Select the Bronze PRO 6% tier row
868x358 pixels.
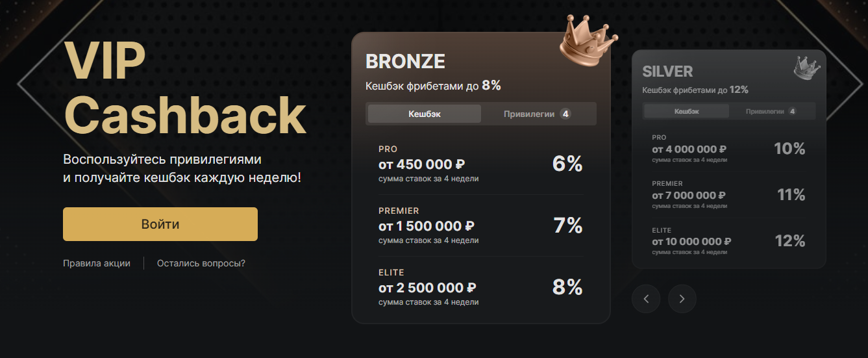click(x=481, y=164)
